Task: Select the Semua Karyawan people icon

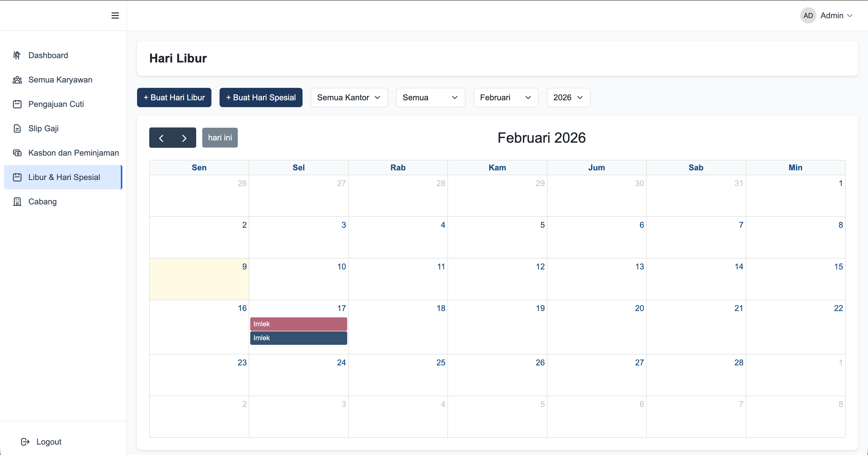Action: pyautogui.click(x=18, y=79)
